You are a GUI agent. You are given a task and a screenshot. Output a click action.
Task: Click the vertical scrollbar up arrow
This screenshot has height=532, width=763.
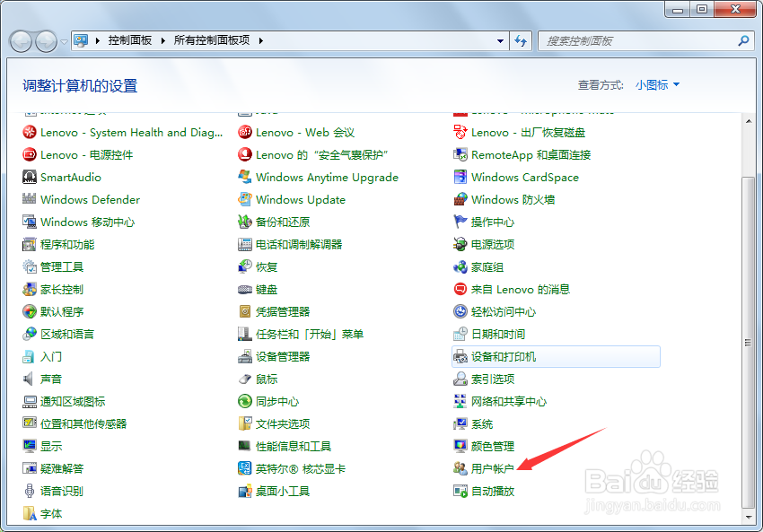click(x=749, y=121)
